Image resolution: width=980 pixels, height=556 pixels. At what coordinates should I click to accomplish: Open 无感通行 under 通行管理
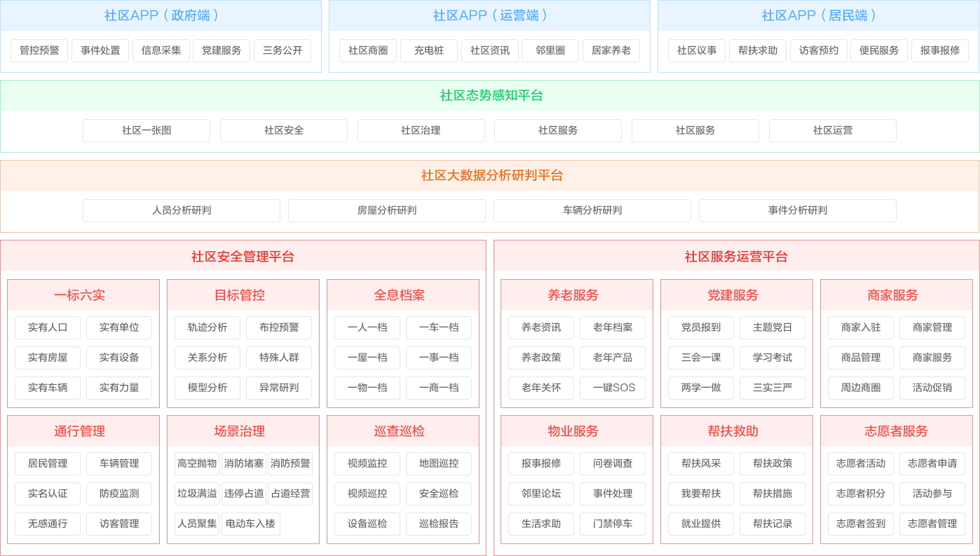point(48,524)
